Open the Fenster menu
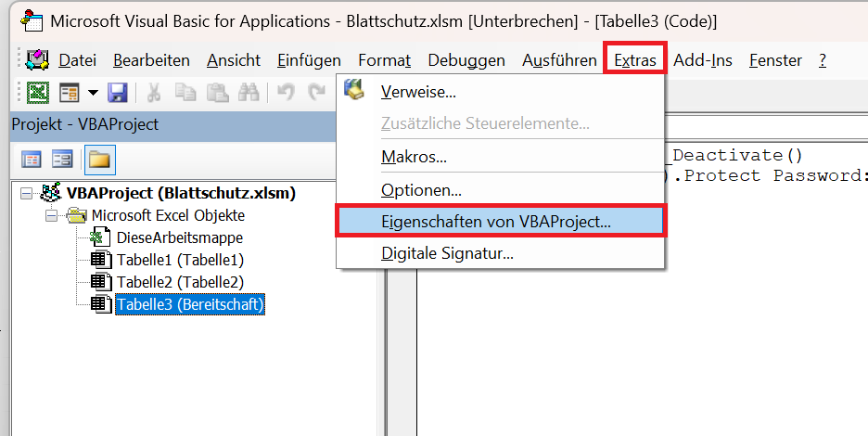 [x=775, y=59]
